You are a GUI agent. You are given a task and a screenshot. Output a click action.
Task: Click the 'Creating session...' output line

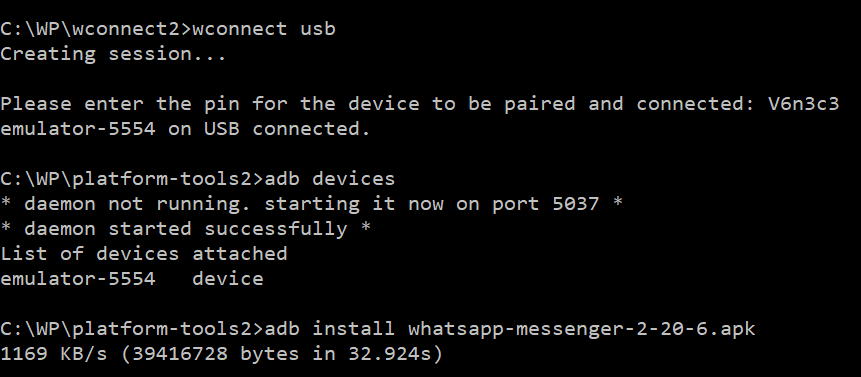pyautogui.click(x=113, y=54)
